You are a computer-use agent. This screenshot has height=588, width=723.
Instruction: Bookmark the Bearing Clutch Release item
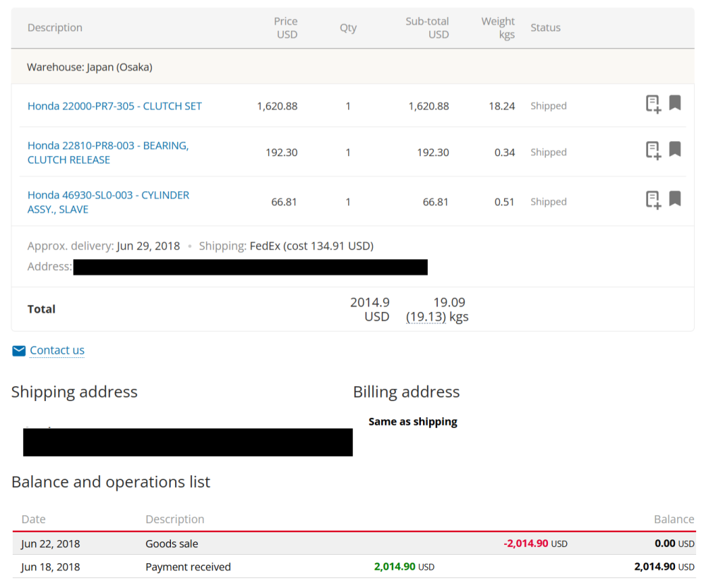click(x=675, y=150)
